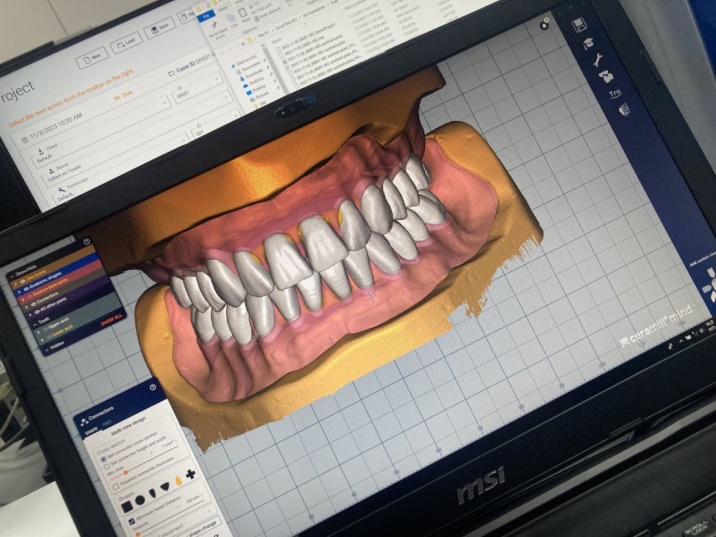Select Set connector height and width radio
Screen dimensions: 716x537
pyautogui.click(x=107, y=467)
